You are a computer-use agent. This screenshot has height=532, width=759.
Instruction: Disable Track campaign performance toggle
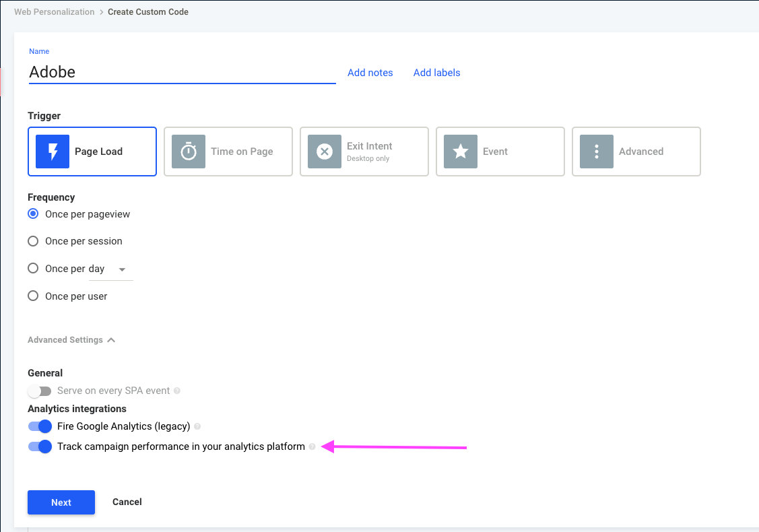pos(40,446)
